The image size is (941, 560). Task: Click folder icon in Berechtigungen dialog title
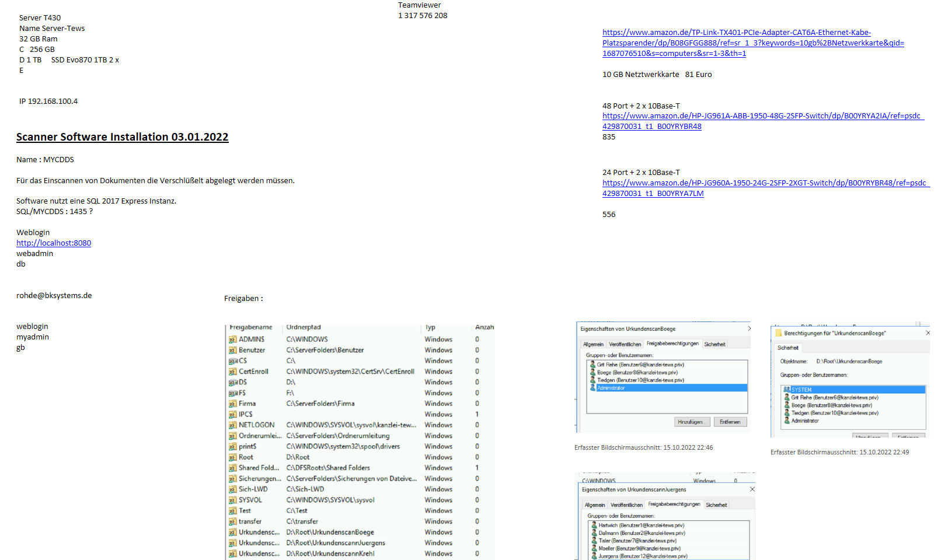coord(778,333)
